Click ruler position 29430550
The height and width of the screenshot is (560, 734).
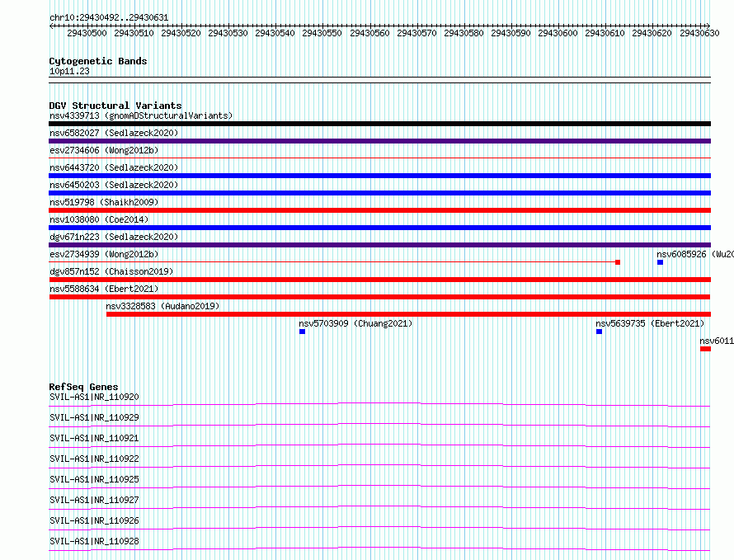tap(322, 33)
